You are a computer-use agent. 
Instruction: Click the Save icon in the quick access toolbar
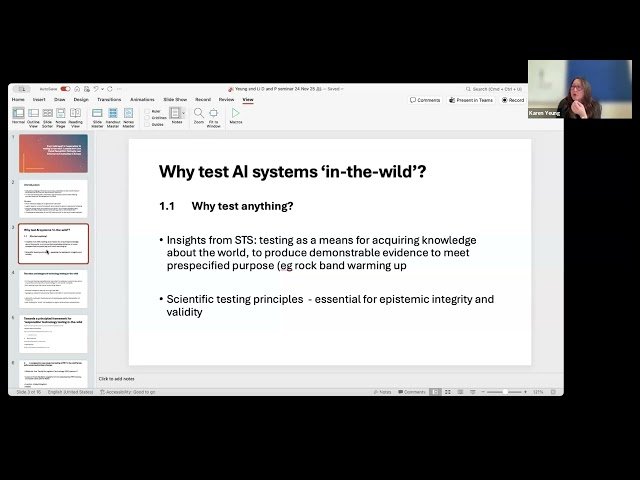pyautogui.click(x=87, y=89)
